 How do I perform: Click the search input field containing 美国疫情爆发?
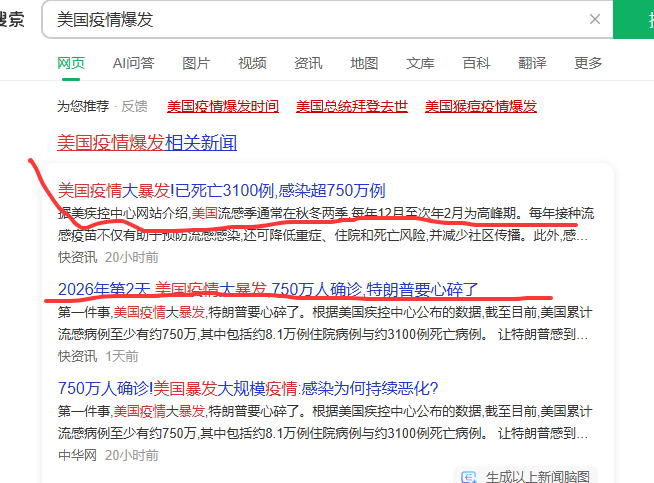[x=327, y=19]
